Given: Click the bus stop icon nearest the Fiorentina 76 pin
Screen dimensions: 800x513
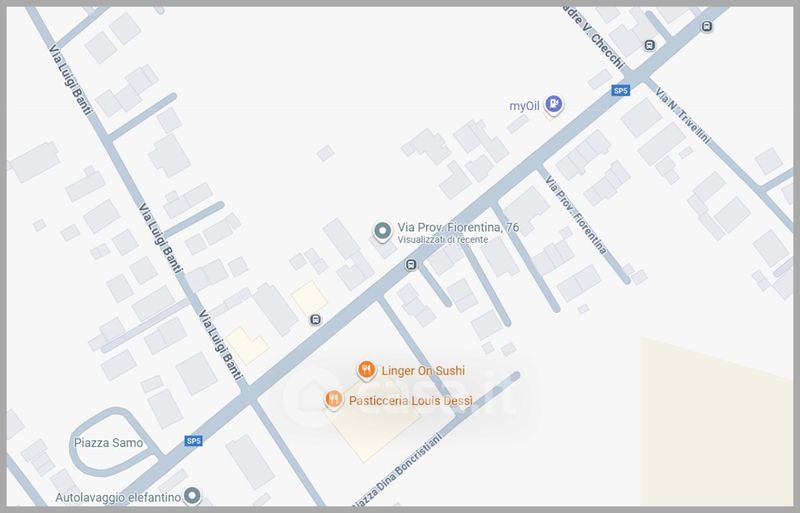Looking at the screenshot, I should [411, 264].
